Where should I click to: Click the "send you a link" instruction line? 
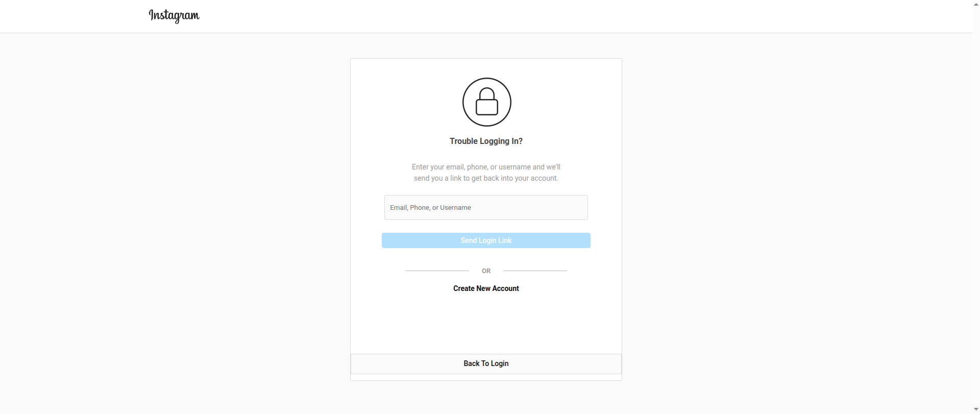click(486, 178)
